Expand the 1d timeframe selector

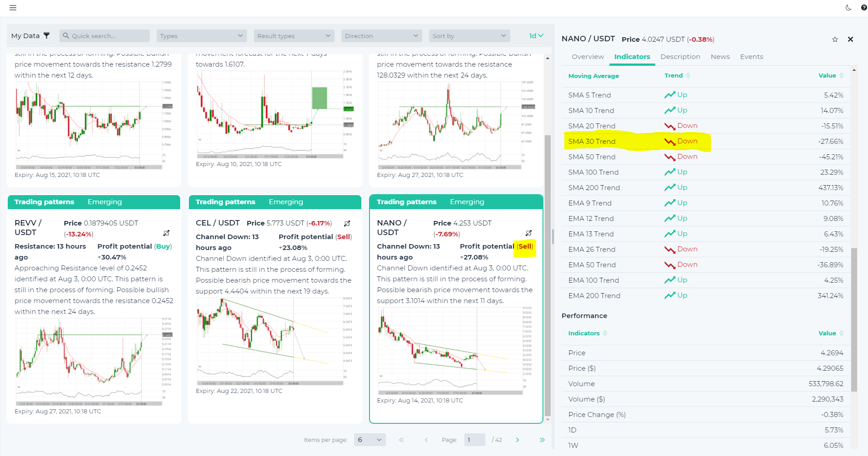[x=536, y=36]
